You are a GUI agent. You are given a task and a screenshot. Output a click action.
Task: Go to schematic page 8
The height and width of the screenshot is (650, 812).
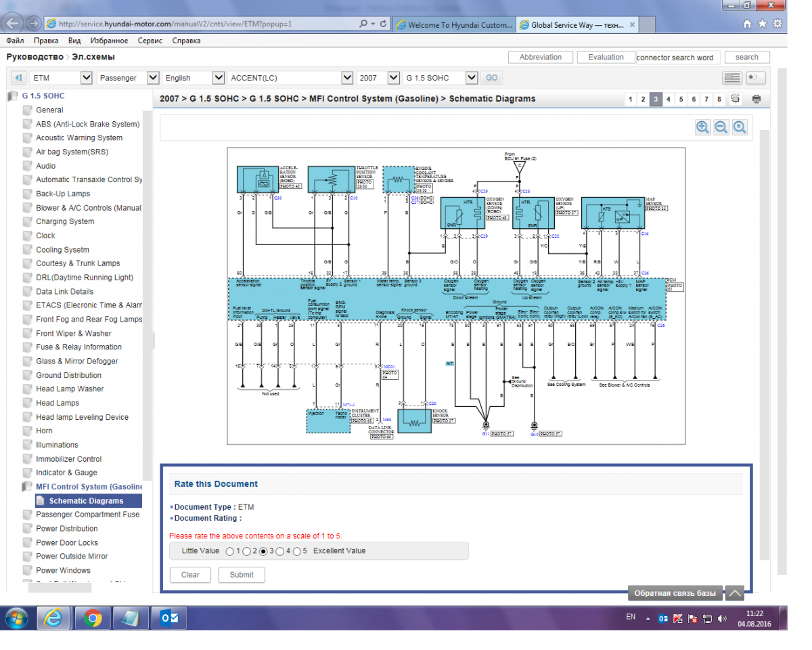pos(719,100)
